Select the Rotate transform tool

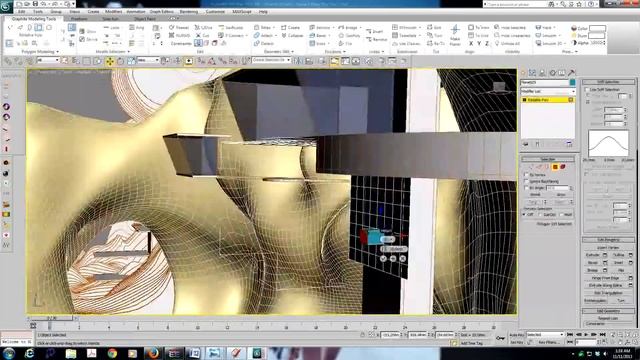click(120, 61)
